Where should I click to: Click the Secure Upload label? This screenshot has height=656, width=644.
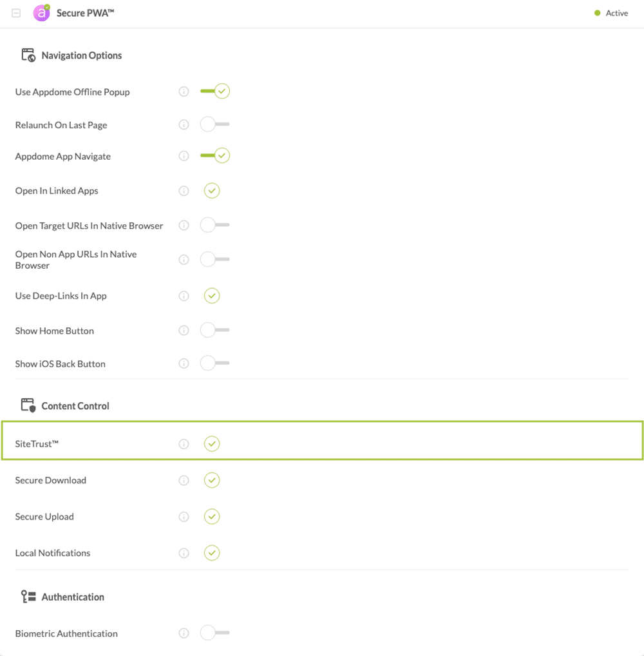click(44, 517)
